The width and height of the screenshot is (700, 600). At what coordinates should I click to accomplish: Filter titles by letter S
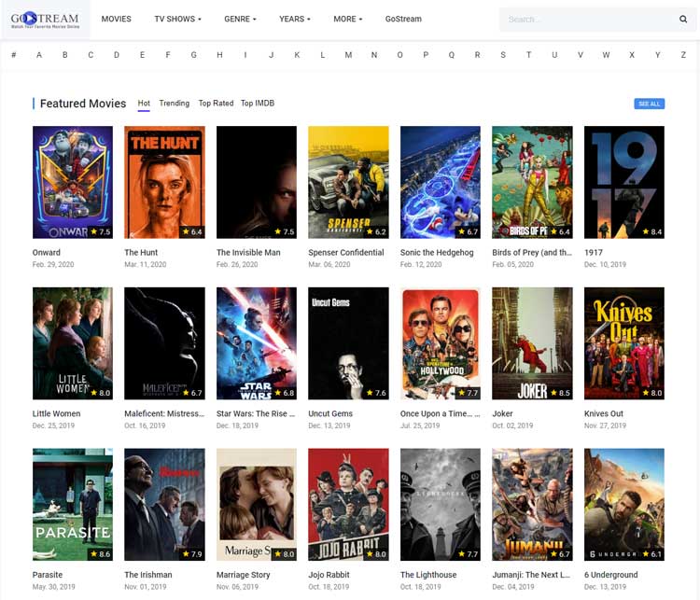503,55
